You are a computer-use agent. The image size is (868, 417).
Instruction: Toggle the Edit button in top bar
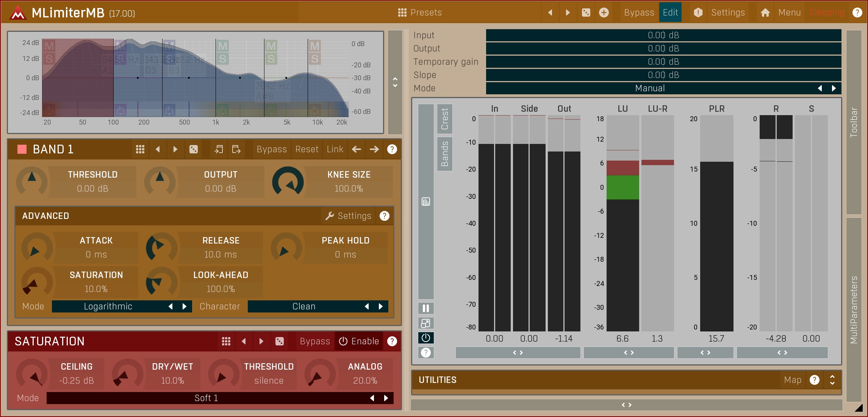coord(670,12)
